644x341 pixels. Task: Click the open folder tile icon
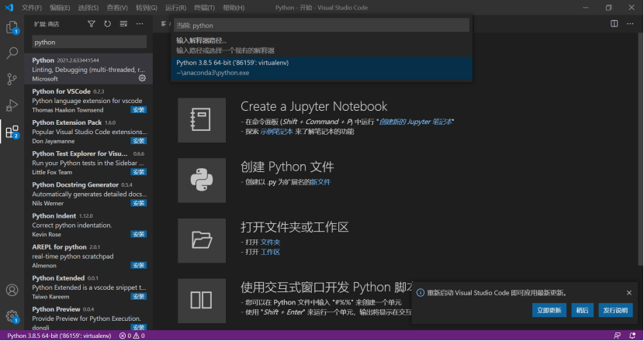[202, 240]
